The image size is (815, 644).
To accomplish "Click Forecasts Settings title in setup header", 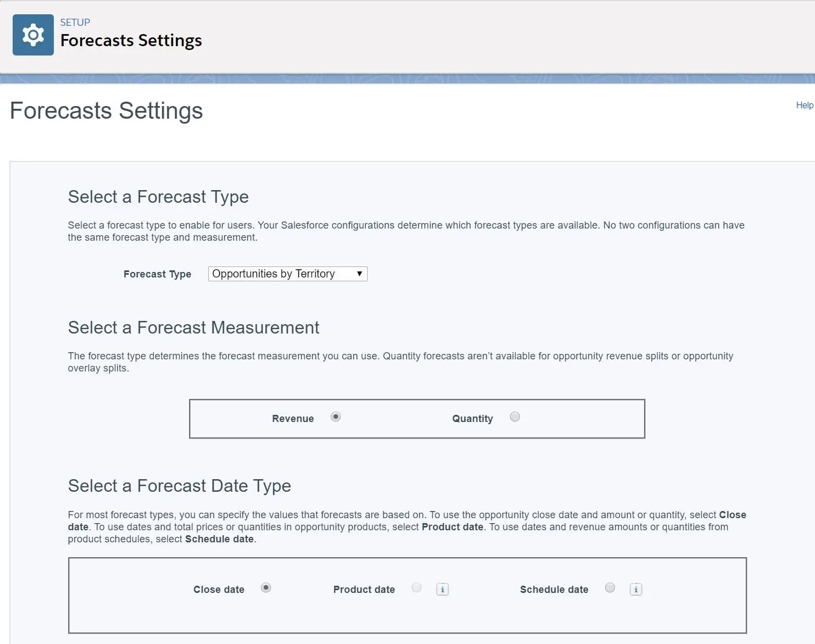I will click(x=131, y=41).
